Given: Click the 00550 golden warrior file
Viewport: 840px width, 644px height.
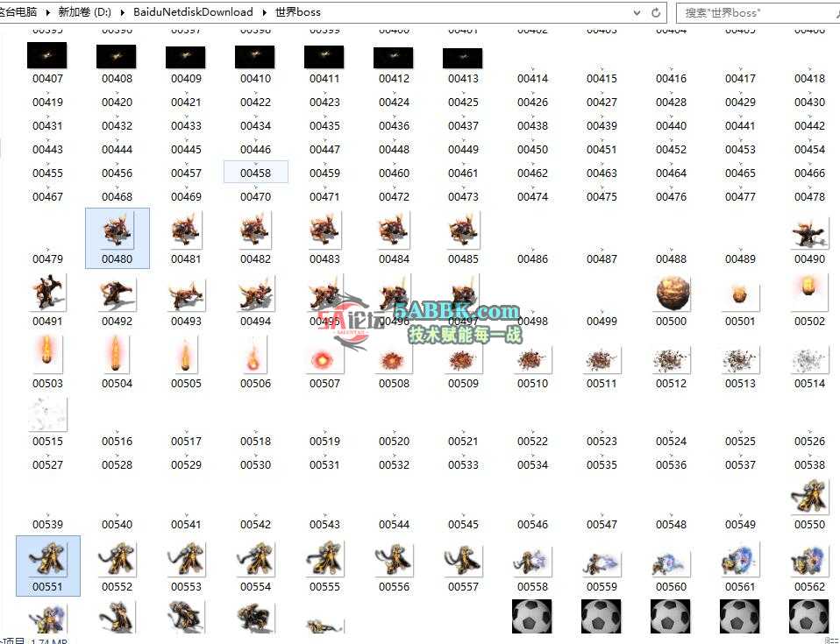Looking at the screenshot, I should click(x=809, y=498).
